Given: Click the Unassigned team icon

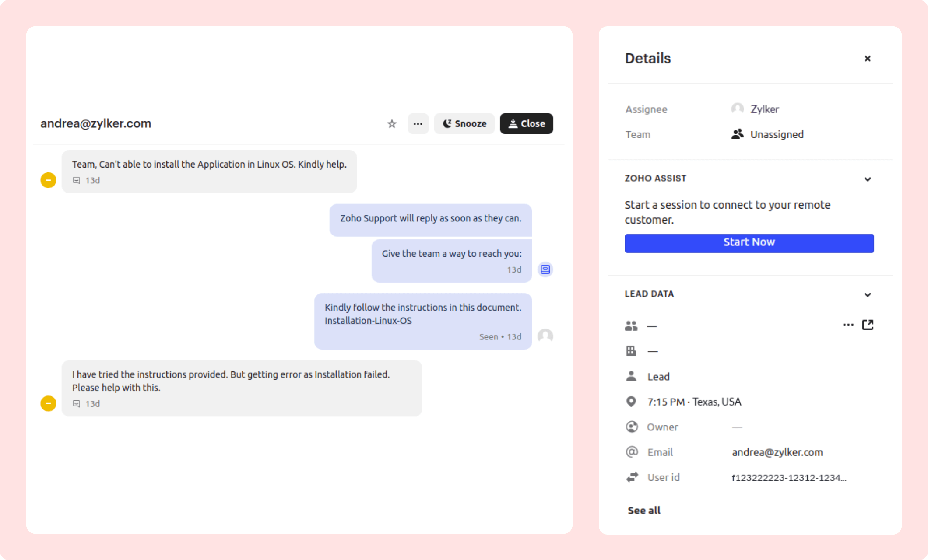Looking at the screenshot, I should (x=738, y=134).
